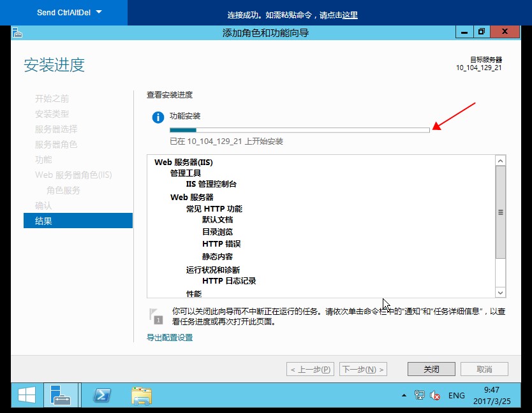Click the 导出配置设置 link
Screen dimensions: 532x413
(170, 337)
